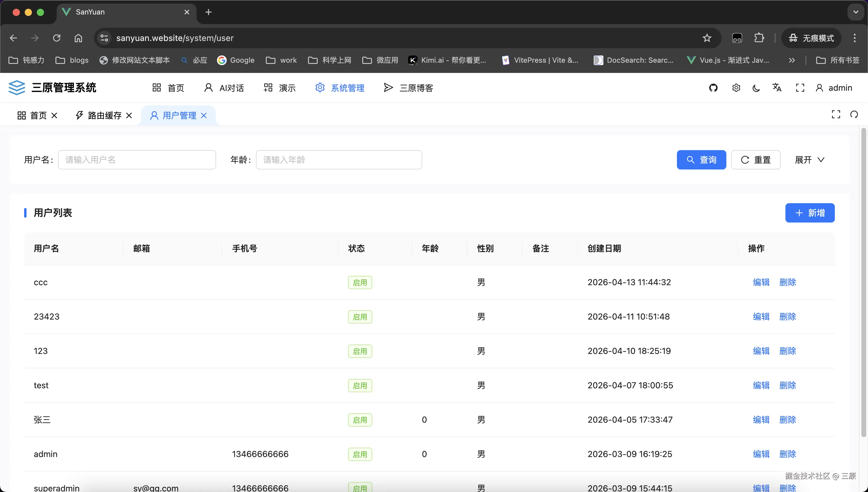Screen dimensions: 868x492
Task: Enter fullscreen from header icon
Action: click(x=800, y=88)
